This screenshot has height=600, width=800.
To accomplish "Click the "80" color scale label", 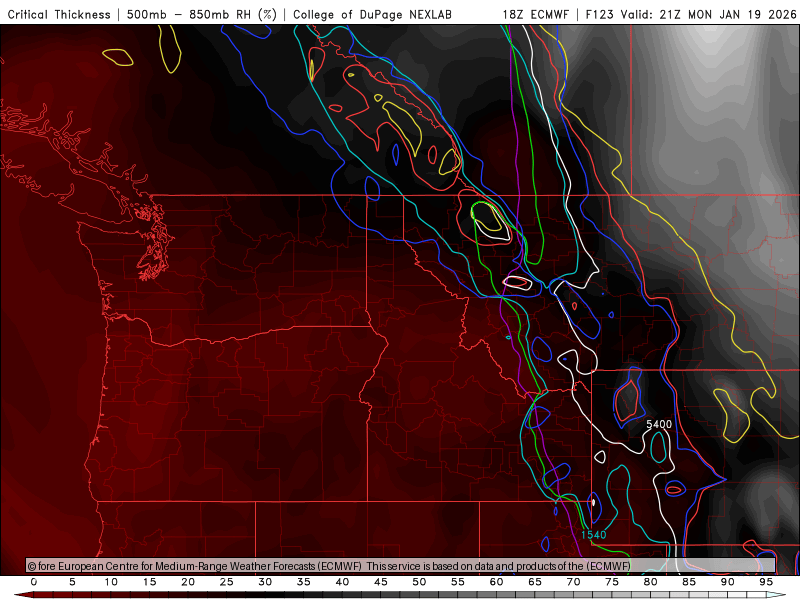I will [x=651, y=582].
